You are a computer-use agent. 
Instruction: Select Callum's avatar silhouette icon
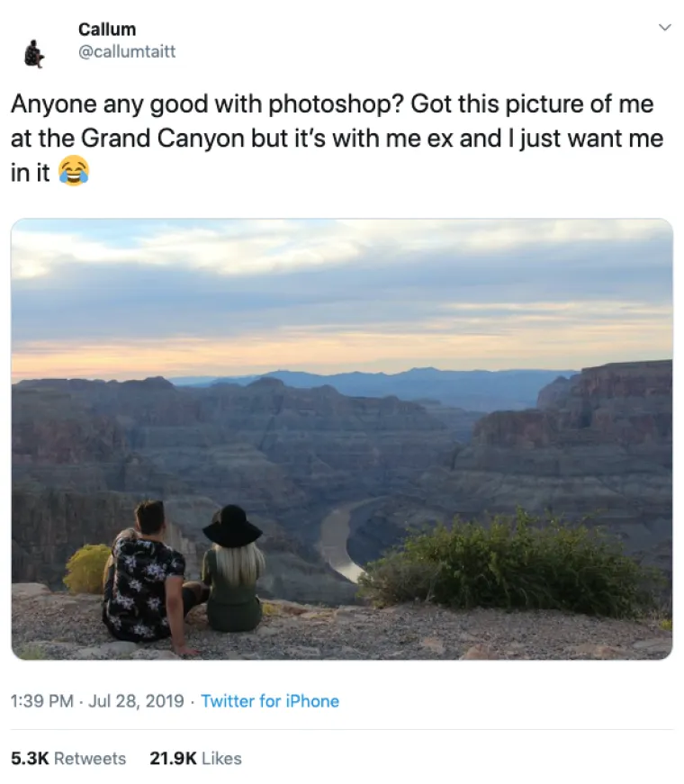[x=33, y=52]
